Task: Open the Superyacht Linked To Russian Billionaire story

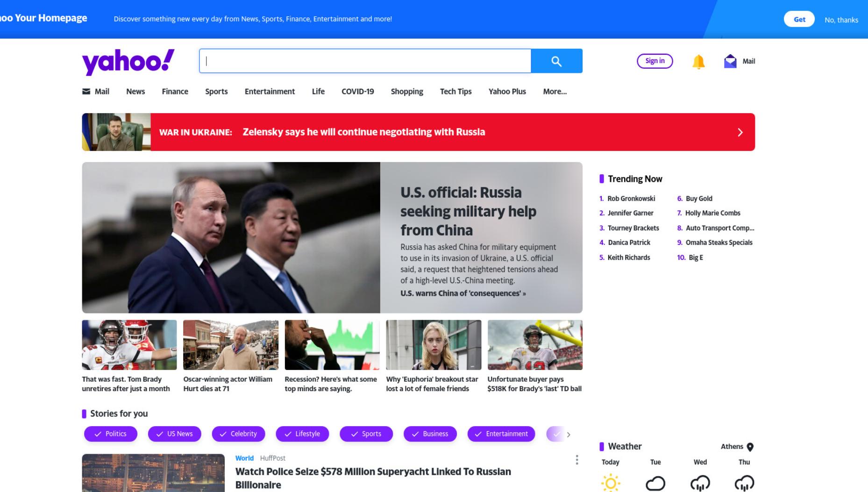Action: (373, 478)
